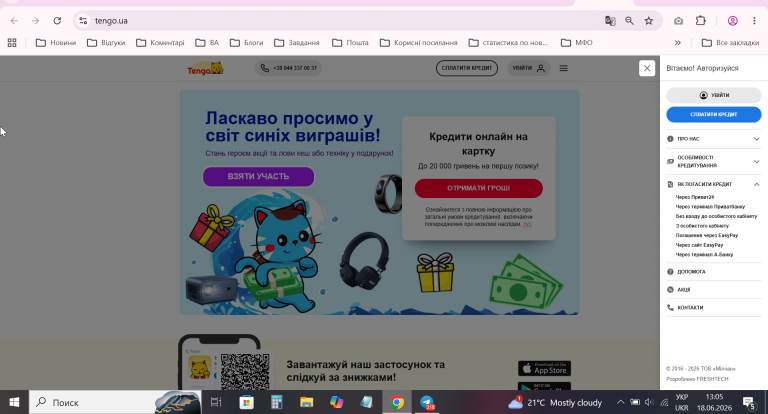The image size is (768, 414).
Task: Click the purple ВЗЯТИ УЧАСТЬ button
Action: [x=259, y=176]
